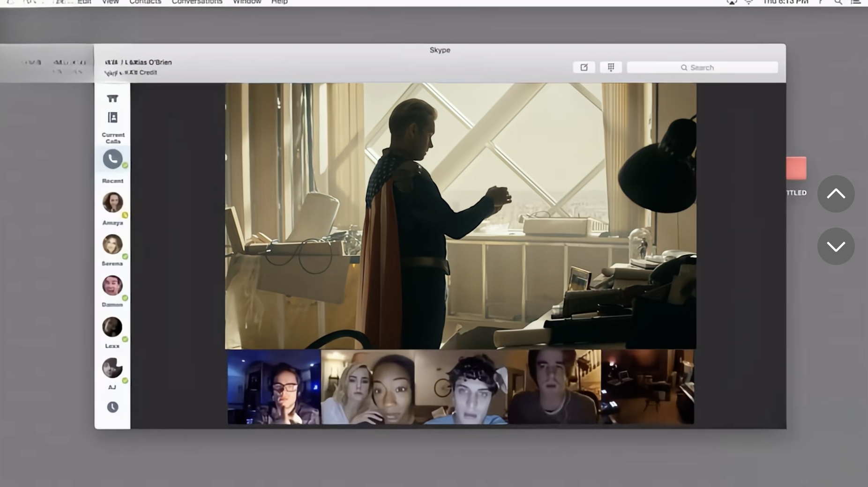Open the dial pad icon

pyautogui.click(x=611, y=67)
